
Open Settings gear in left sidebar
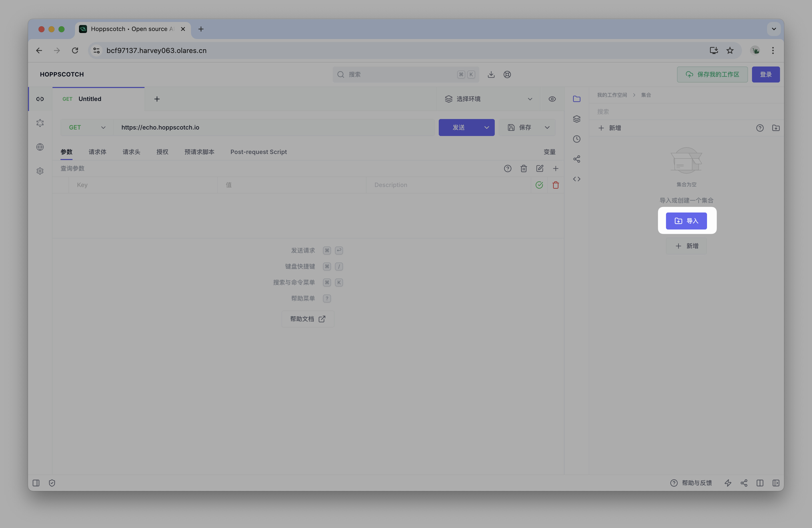coord(40,171)
